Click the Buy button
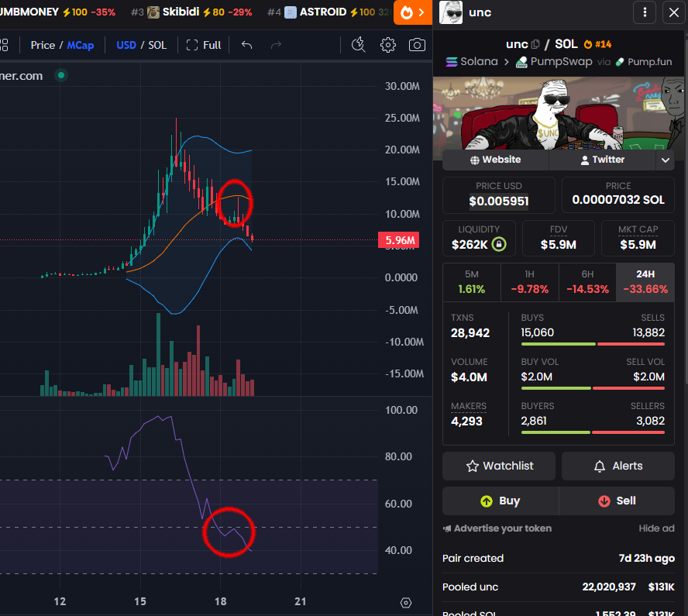The width and height of the screenshot is (688, 616). click(x=501, y=501)
